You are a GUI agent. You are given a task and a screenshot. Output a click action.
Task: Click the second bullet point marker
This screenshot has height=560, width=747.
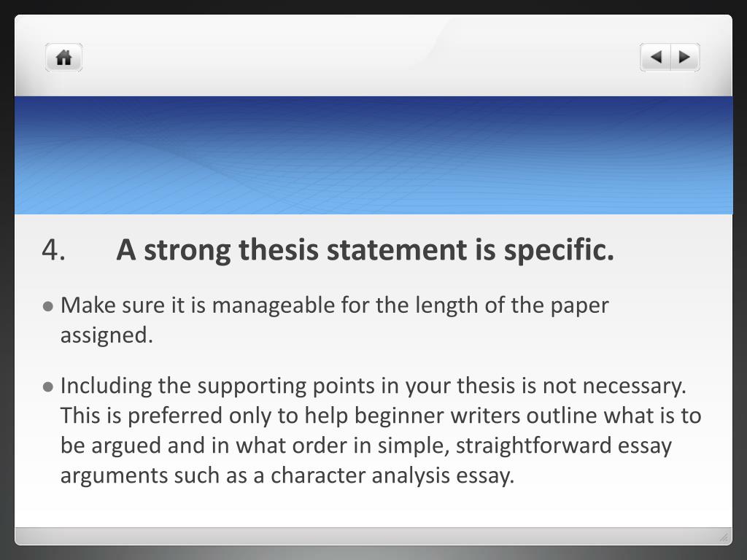[48, 386]
